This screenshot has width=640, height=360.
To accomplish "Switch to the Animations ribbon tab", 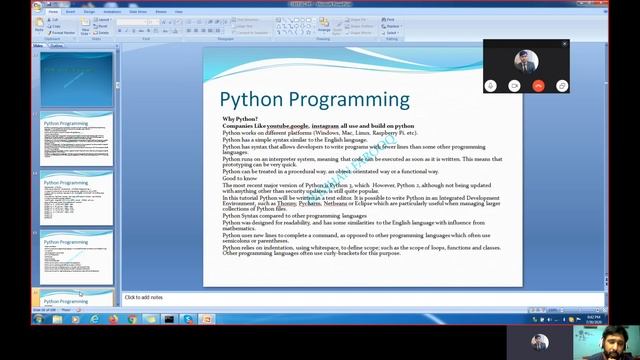I will click(112, 12).
